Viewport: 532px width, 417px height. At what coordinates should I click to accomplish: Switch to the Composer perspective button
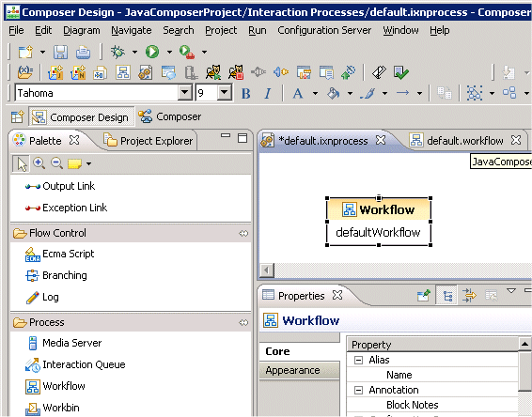(x=170, y=117)
